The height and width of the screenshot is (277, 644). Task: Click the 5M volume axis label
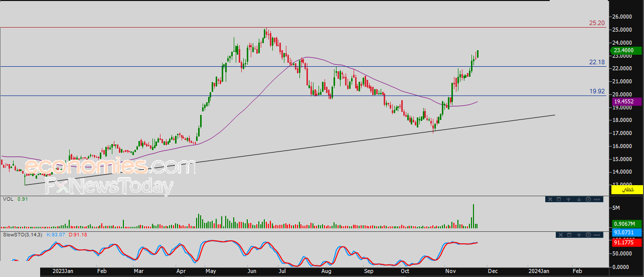pyautogui.click(x=616, y=208)
